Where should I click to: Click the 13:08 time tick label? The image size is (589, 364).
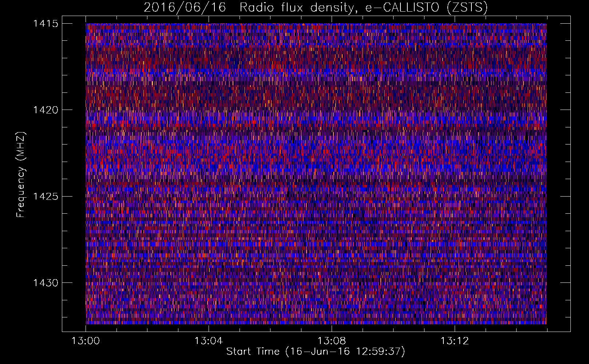[x=332, y=341]
